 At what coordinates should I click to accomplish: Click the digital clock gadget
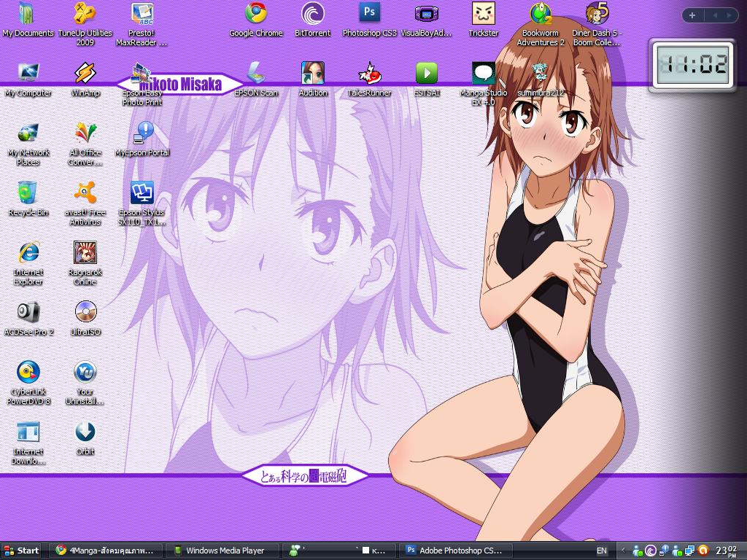[x=692, y=64]
